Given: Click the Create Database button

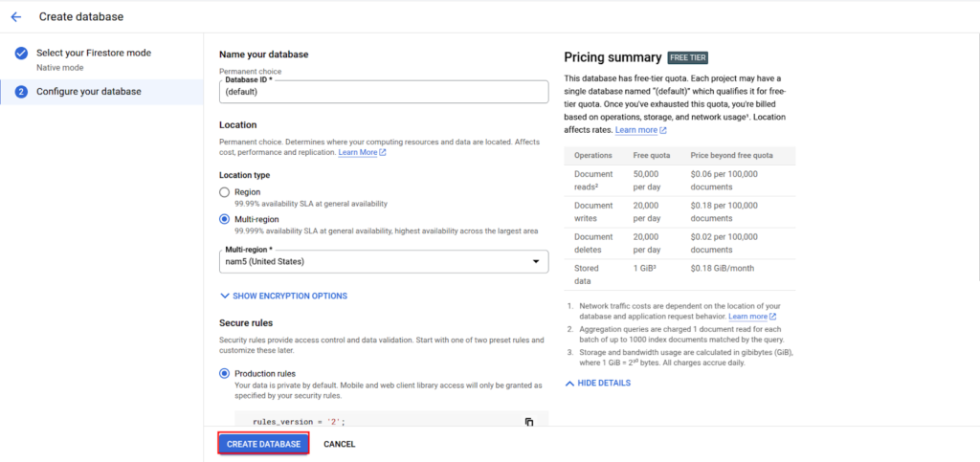Looking at the screenshot, I should pos(264,445).
